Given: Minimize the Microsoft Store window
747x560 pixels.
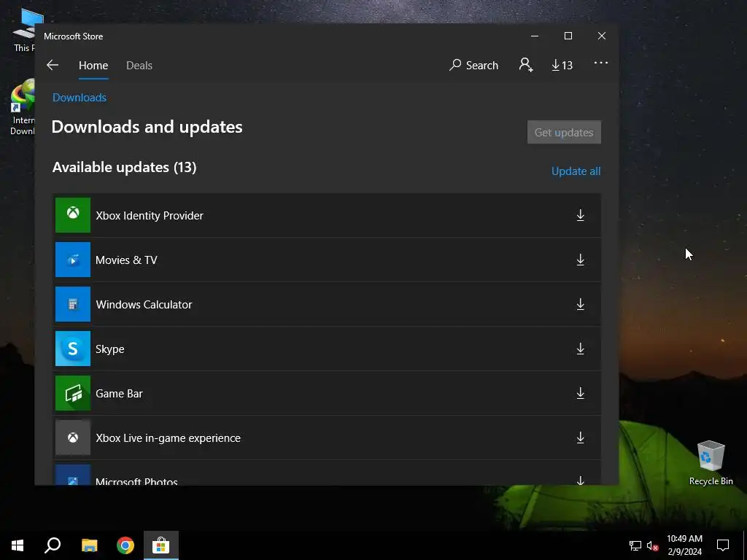Looking at the screenshot, I should pyautogui.click(x=535, y=36).
